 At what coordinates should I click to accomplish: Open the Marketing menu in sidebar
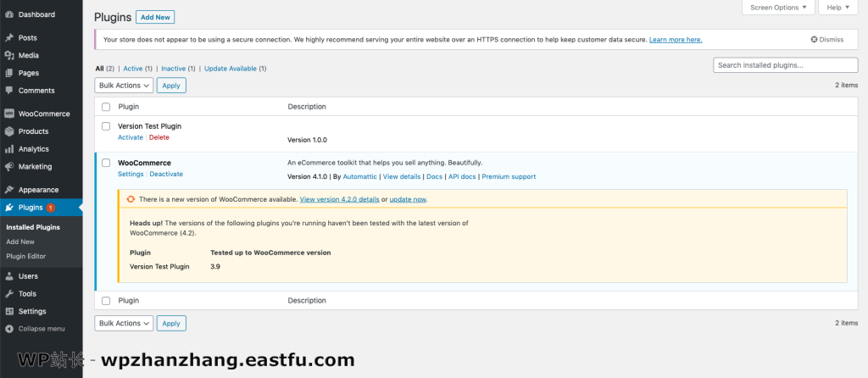coord(42,167)
